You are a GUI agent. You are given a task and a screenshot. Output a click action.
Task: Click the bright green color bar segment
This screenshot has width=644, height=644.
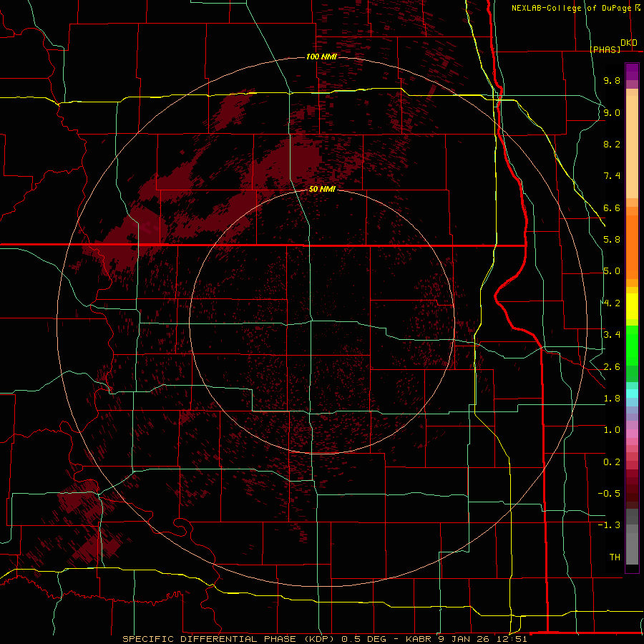point(632,346)
